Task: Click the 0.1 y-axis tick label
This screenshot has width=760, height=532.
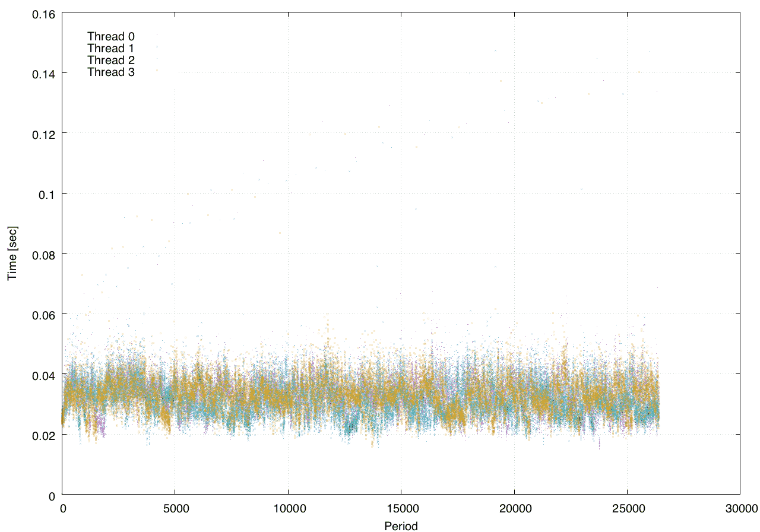Action: [46, 194]
